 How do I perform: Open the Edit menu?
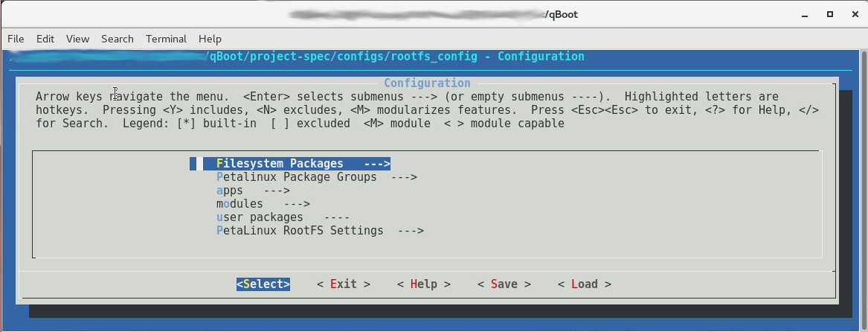point(45,39)
